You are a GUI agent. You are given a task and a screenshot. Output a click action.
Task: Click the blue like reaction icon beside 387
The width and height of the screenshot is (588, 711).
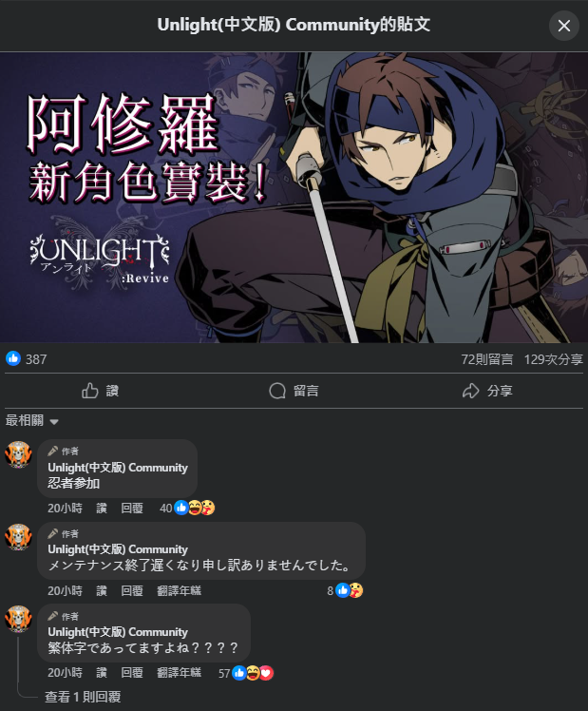13,358
